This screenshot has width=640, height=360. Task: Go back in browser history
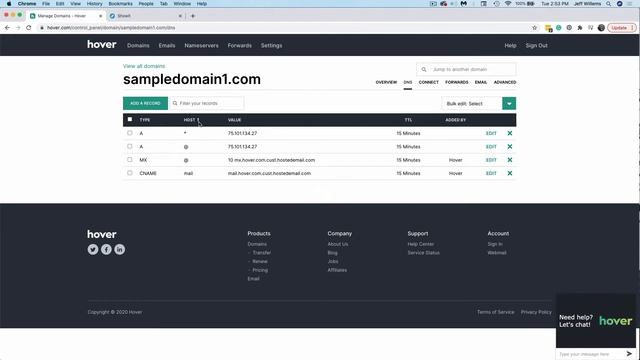7,28
